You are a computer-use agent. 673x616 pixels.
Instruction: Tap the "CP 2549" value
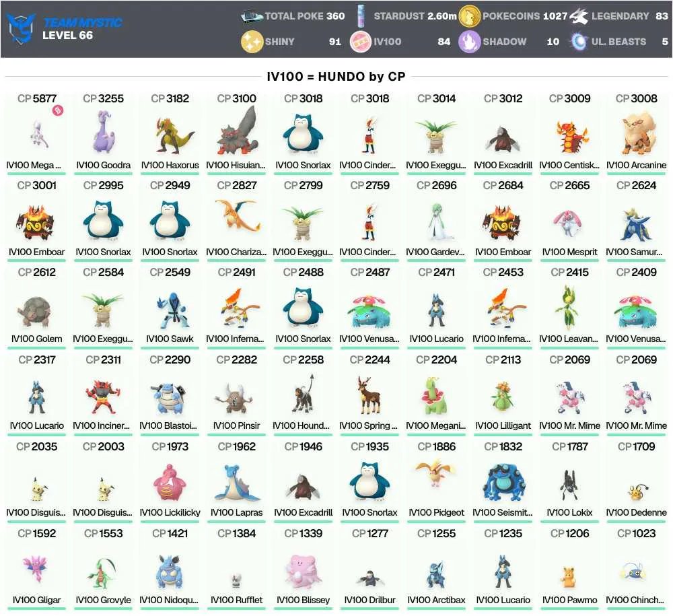170,273
